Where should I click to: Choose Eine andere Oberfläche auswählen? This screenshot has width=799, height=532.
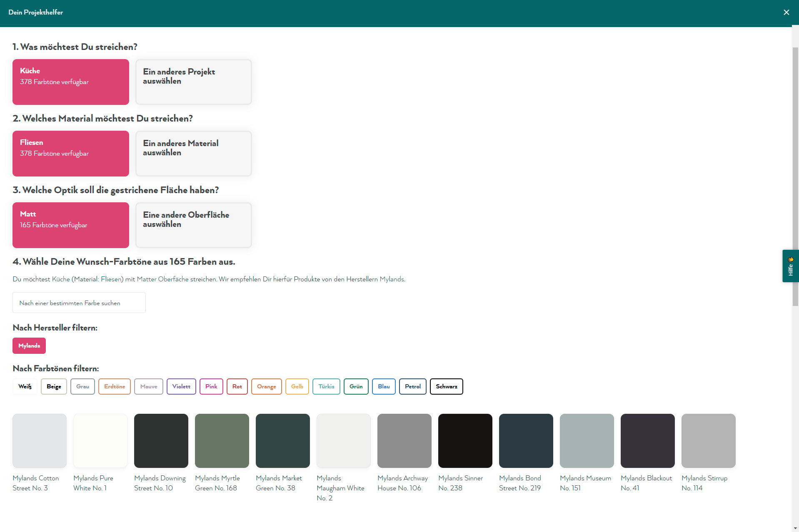click(x=194, y=225)
